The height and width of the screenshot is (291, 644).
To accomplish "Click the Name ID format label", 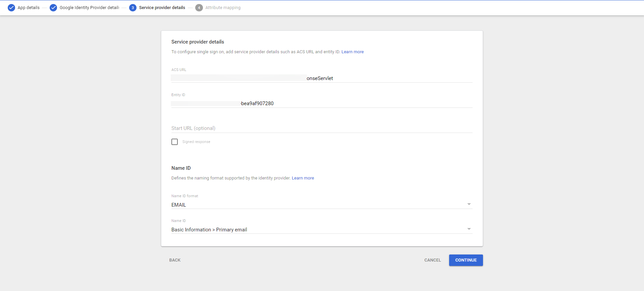I will (185, 196).
